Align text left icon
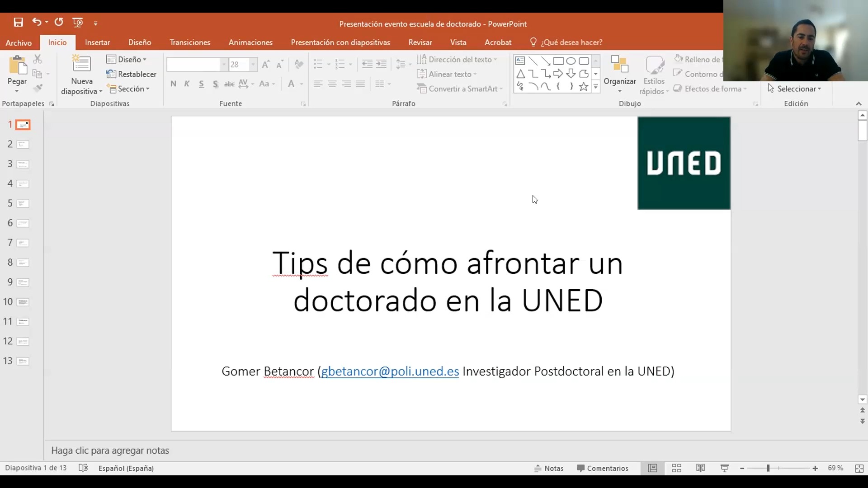Image resolution: width=868 pixels, height=488 pixels. click(x=318, y=84)
